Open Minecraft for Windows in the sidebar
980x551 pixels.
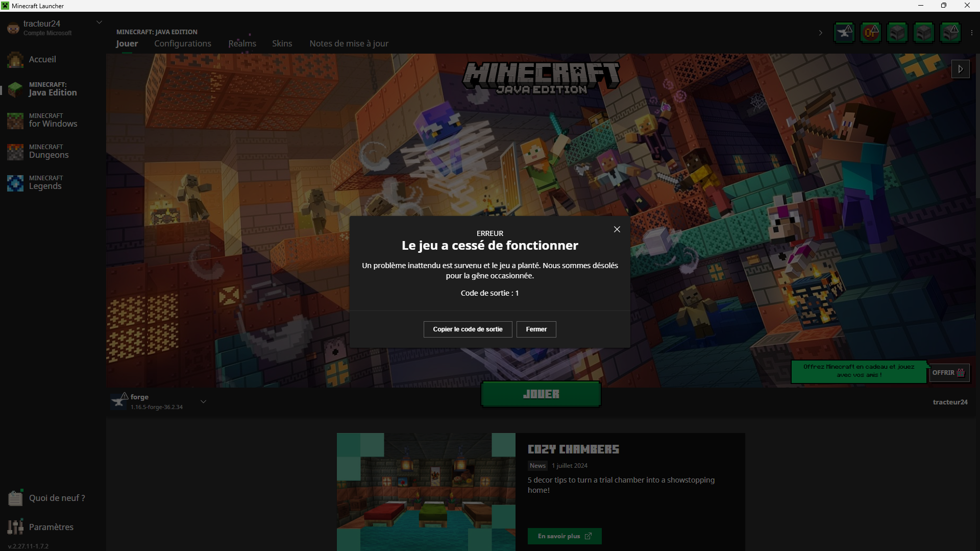(x=42, y=120)
